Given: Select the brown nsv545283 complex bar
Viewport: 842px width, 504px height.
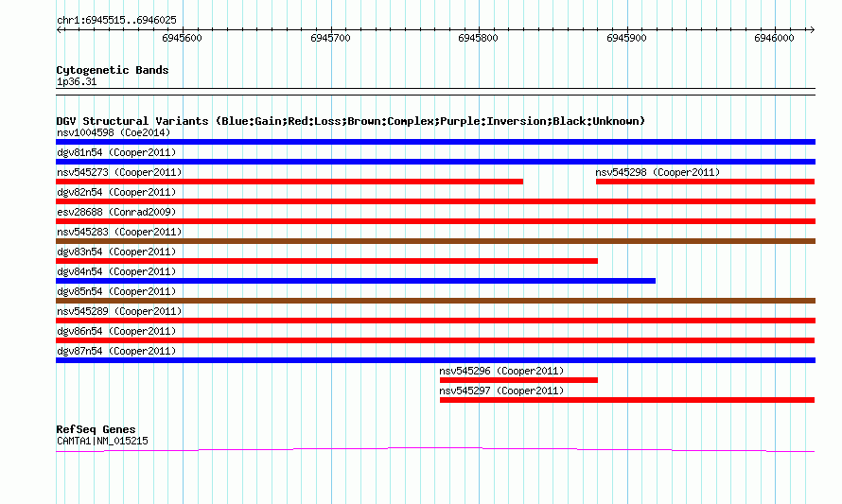Looking at the screenshot, I should click(x=435, y=241).
